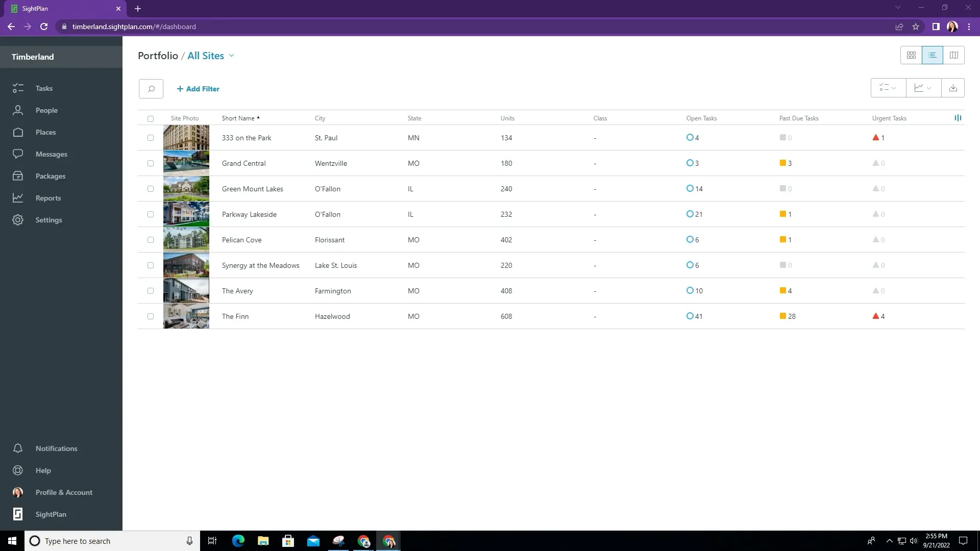Click the search magnifier button
Image resolution: width=980 pixels, height=551 pixels.
(x=151, y=89)
